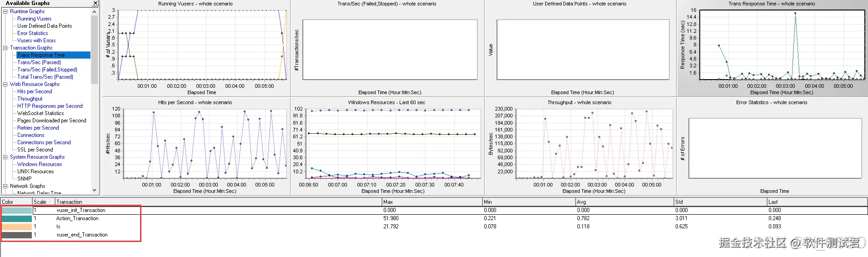This screenshot has width=868, height=257.
Task: Sort legend by Transaction column header
Action: 218,202
